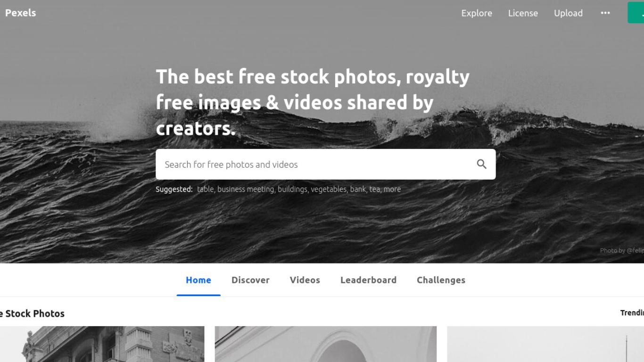Expand the Trending sort dropdown
644x362 pixels.
(x=632, y=313)
